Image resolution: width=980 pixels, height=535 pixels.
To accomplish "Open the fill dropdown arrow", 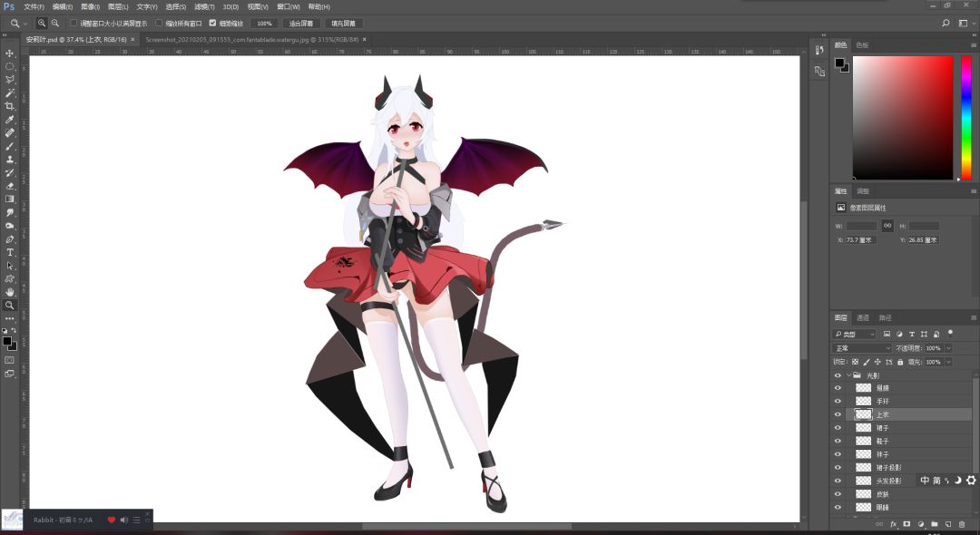I will (x=949, y=362).
